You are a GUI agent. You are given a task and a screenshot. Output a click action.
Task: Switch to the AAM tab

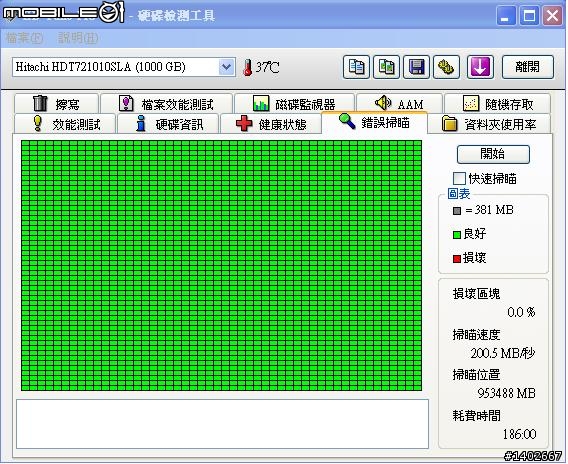click(x=399, y=104)
